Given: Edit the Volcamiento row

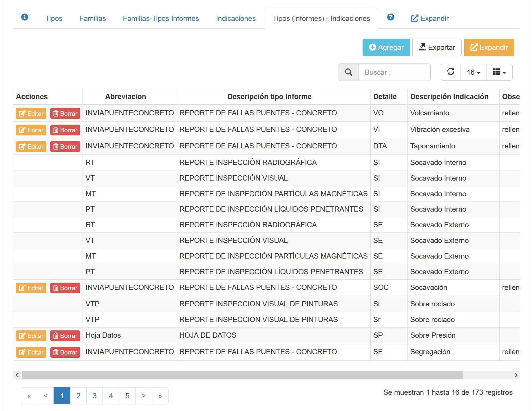Looking at the screenshot, I should 31,114.
